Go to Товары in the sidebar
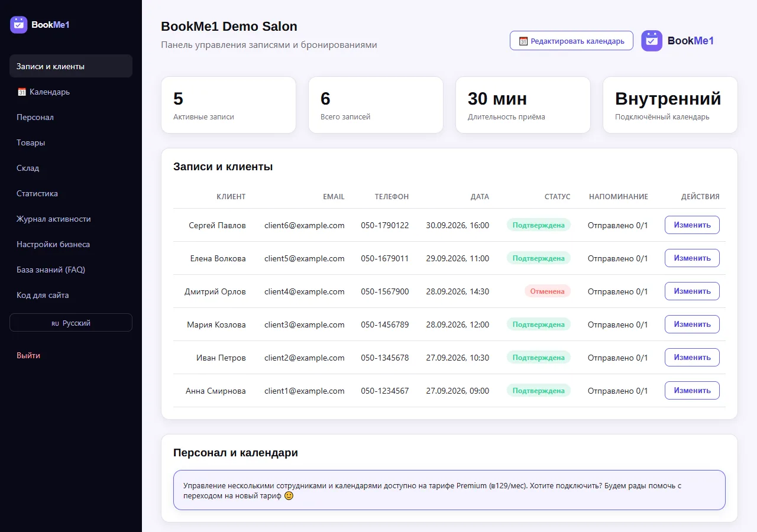The width and height of the screenshot is (757, 532). [x=71, y=142]
